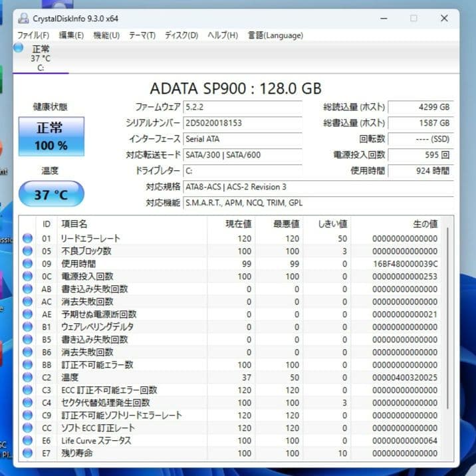
Task: Click the status orb for ID B5 row
Action: tap(28, 340)
